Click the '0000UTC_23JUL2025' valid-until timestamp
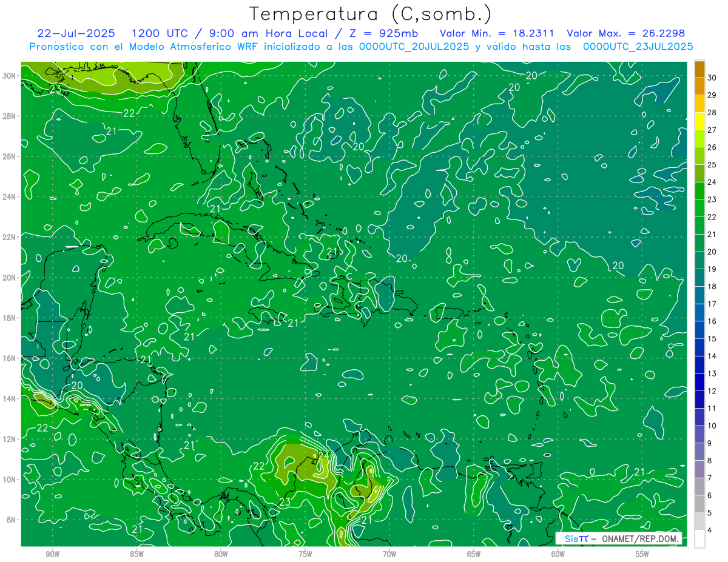 click(x=638, y=47)
